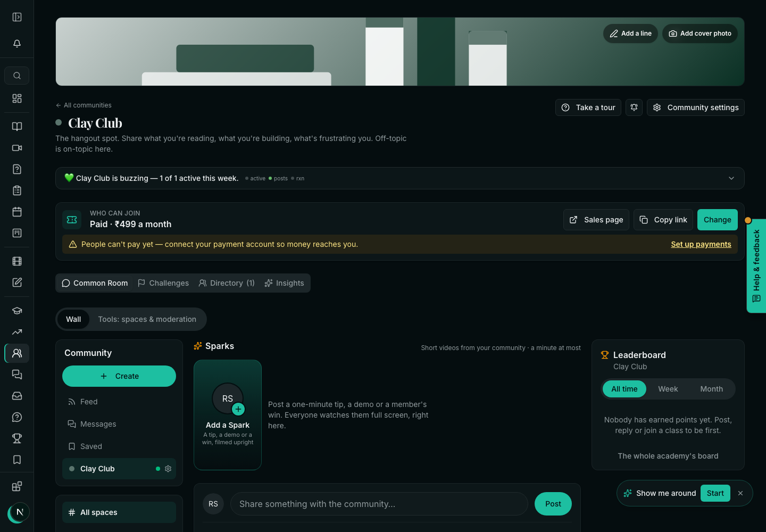Click Set up payments link
The width and height of the screenshot is (766, 532).
point(701,244)
